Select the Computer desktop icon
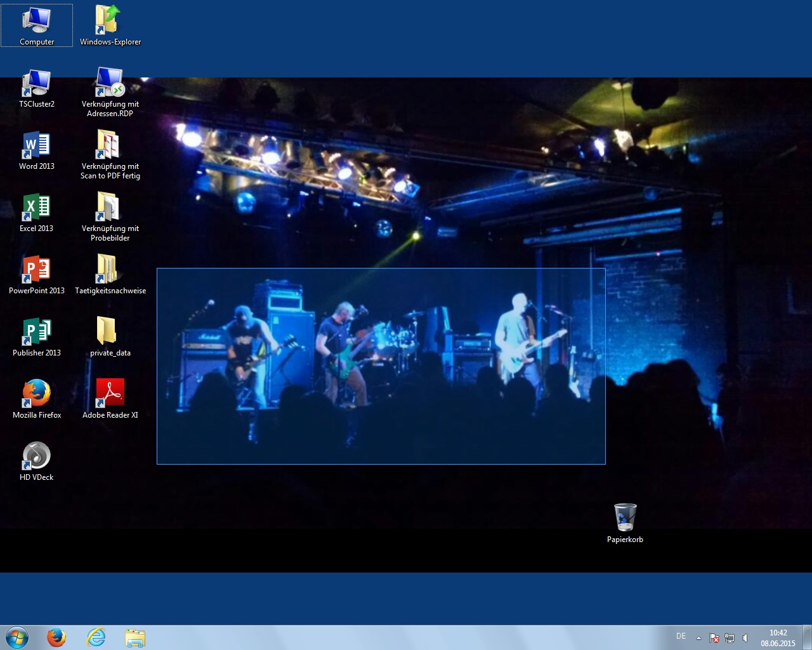The height and width of the screenshot is (650, 812). click(37, 23)
